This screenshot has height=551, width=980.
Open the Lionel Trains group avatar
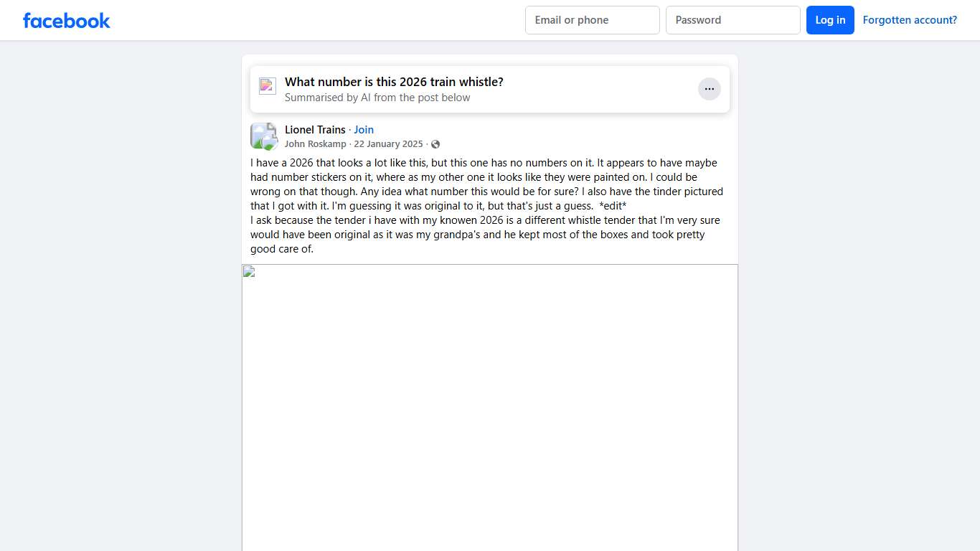(x=263, y=136)
